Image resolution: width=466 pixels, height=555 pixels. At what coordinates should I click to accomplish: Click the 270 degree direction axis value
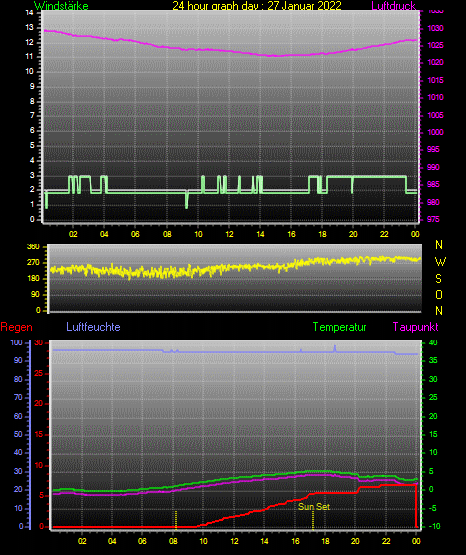33,263
